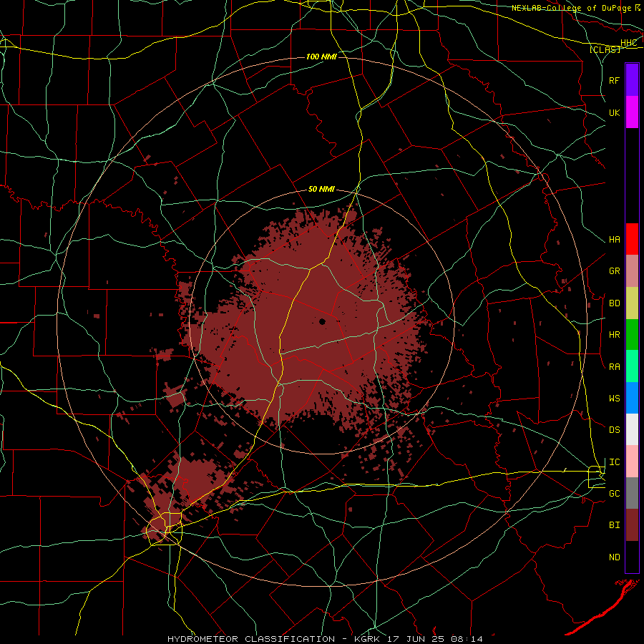This screenshot has width=644, height=644.
Task: Pick the HR green legend swatch
Action: tap(632, 334)
